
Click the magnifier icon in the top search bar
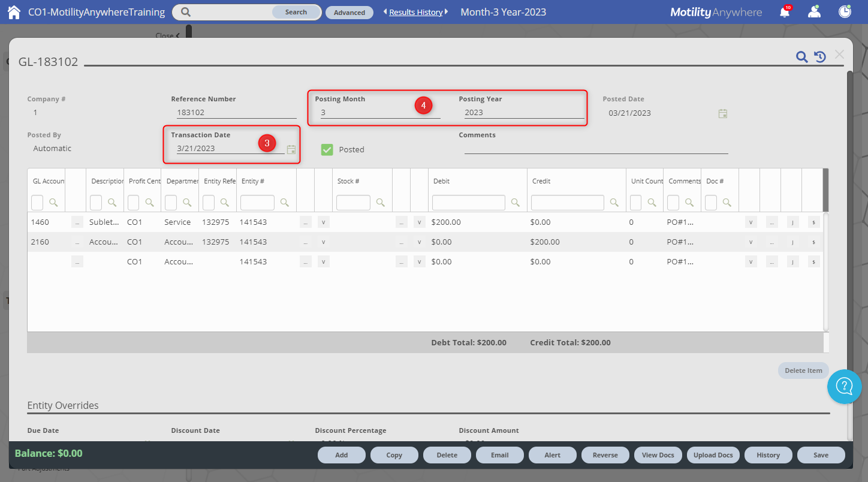click(x=186, y=12)
